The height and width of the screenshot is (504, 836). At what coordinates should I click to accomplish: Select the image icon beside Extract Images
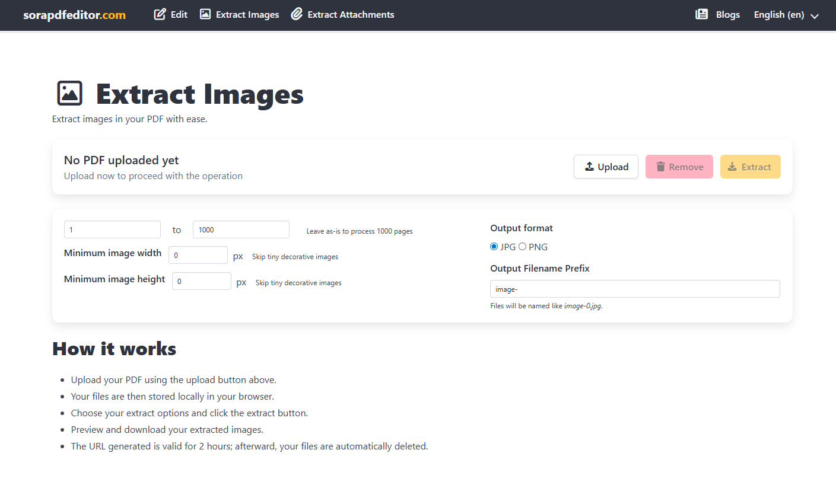[x=205, y=14]
